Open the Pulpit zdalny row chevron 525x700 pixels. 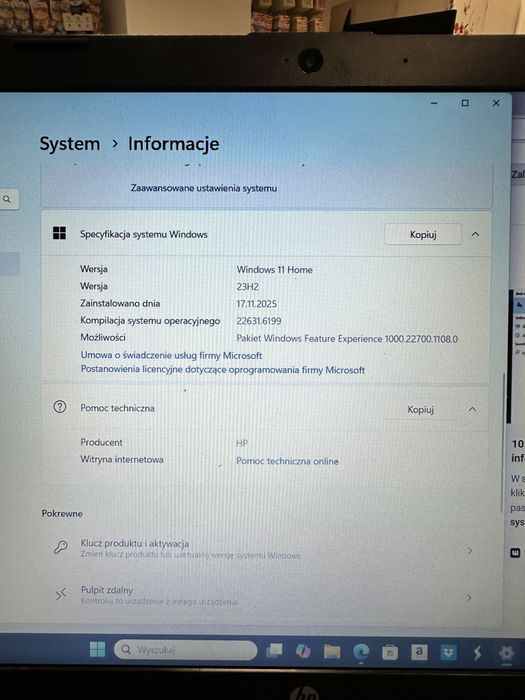click(469, 598)
